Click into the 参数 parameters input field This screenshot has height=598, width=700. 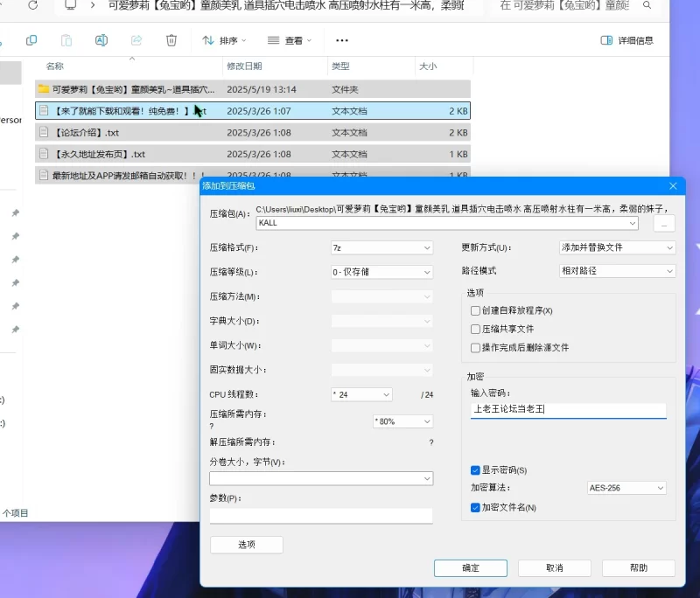321,516
